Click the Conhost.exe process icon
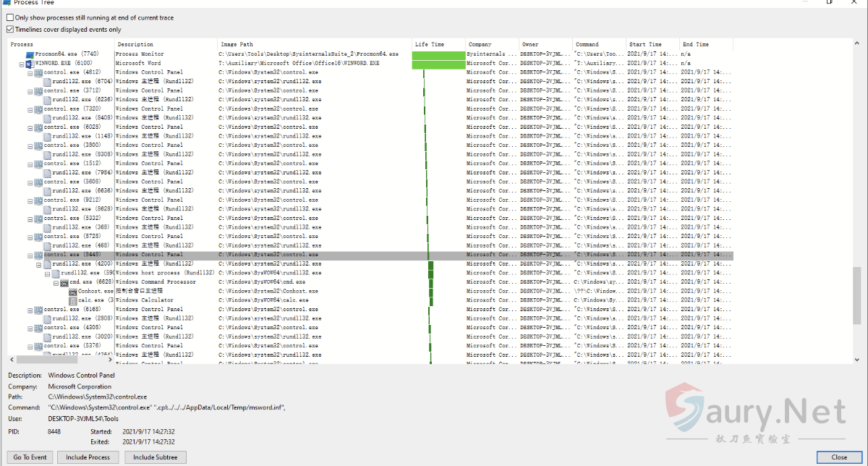The width and height of the screenshot is (868, 466). [x=73, y=291]
